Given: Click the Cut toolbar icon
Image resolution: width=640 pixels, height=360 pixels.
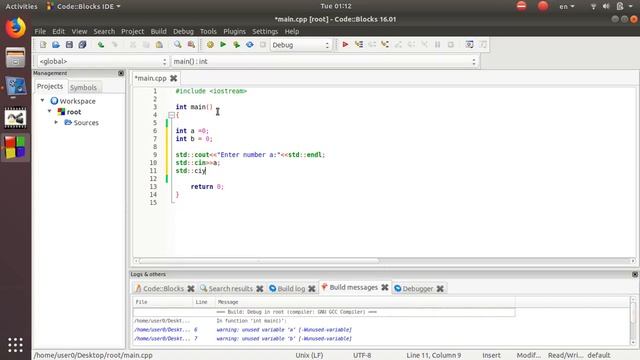Looking at the screenshot, I should pyautogui.click(x=133, y=45).
